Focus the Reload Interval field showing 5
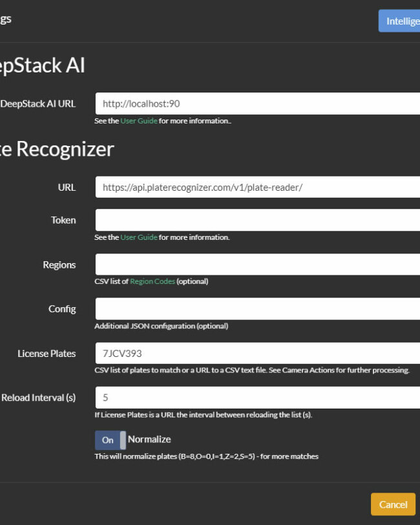Screen dimensions: 420x525 coord(258,398)
